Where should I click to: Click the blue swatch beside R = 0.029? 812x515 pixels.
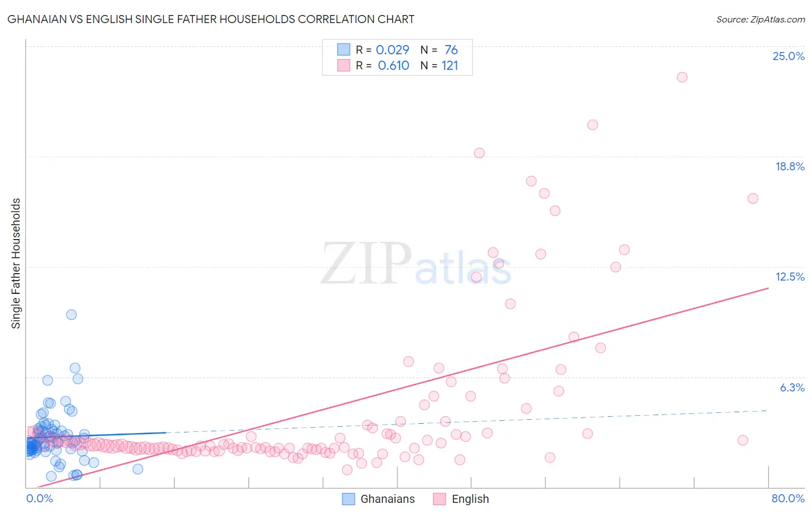(344, 50)
